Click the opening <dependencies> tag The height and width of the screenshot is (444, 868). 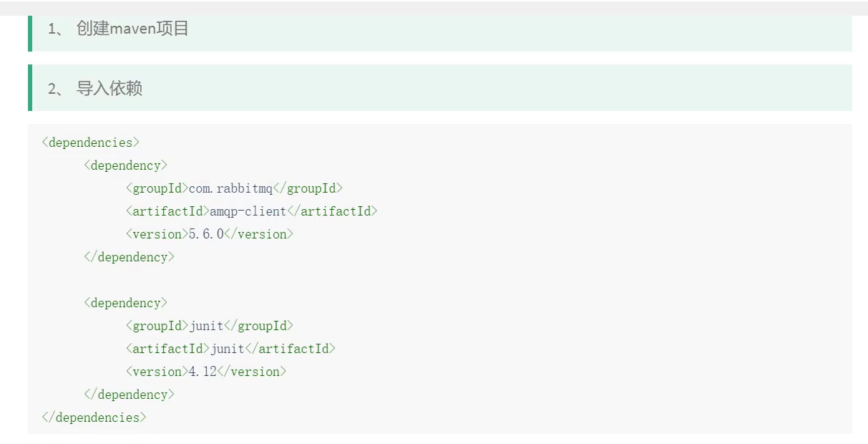(91, 143)
